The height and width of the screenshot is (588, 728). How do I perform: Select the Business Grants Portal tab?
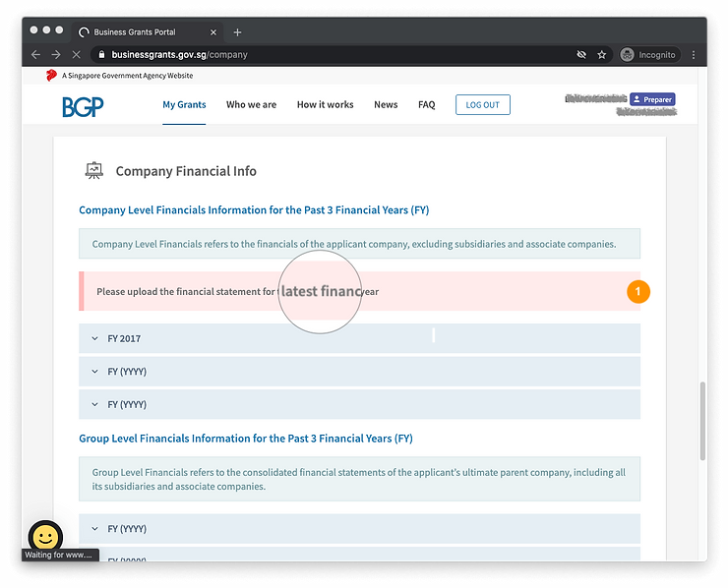coord(149,32)
